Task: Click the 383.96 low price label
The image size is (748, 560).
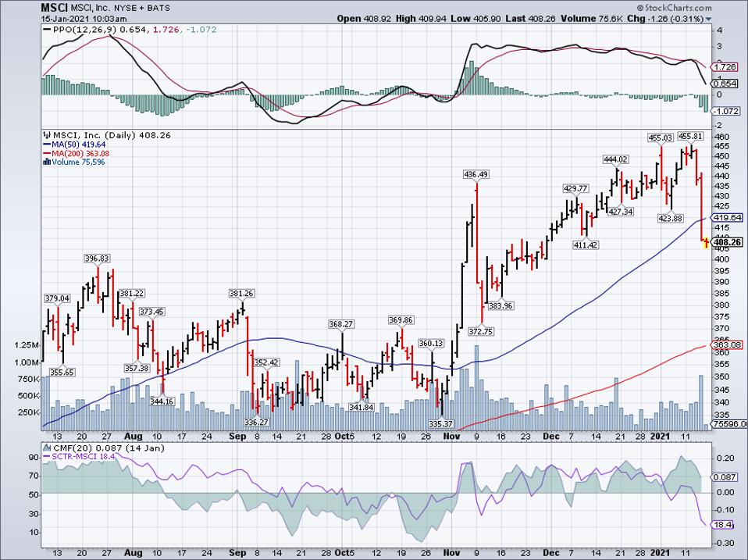Action: tap(500, 305)
